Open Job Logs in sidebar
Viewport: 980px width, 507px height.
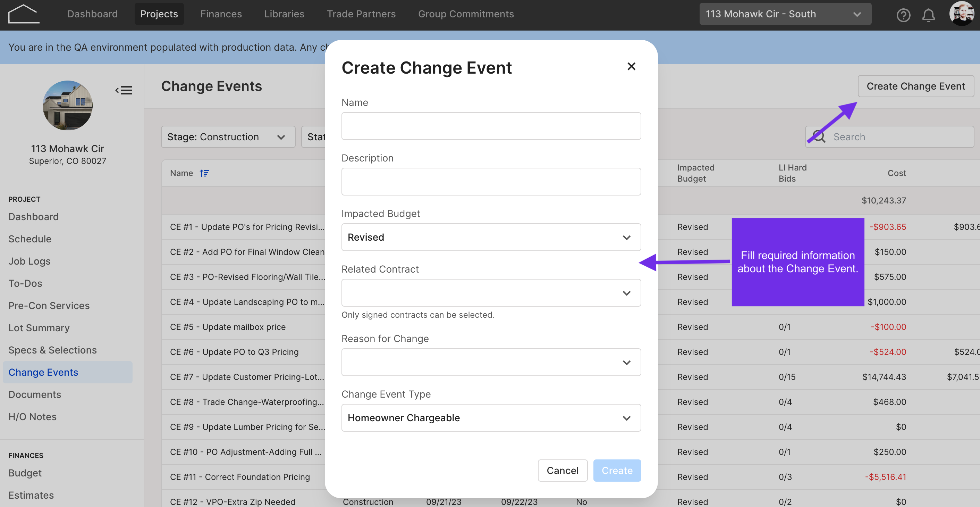pyautogui.click(x=29, y=261)
